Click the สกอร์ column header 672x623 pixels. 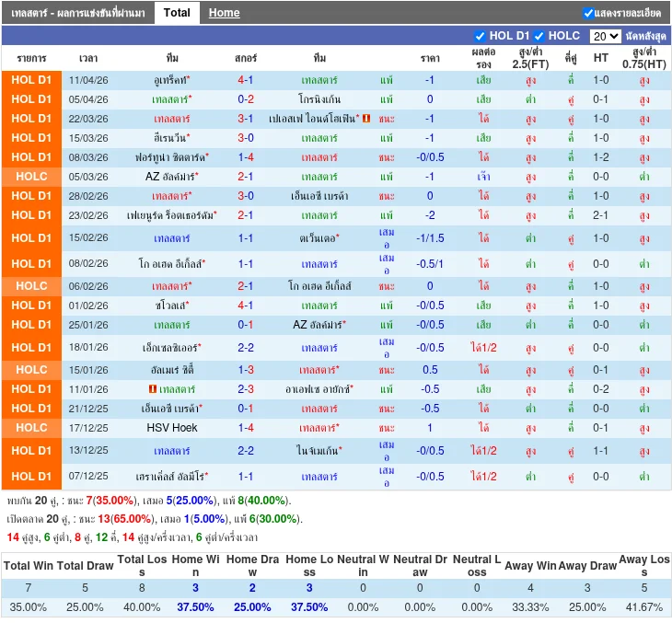point(246,57)
